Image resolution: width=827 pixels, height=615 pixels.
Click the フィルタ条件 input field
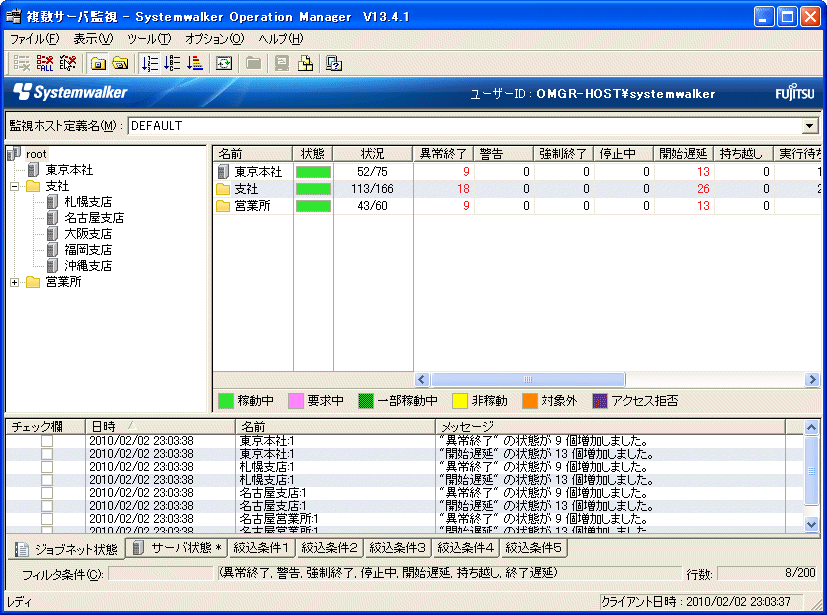click(160, 574)
